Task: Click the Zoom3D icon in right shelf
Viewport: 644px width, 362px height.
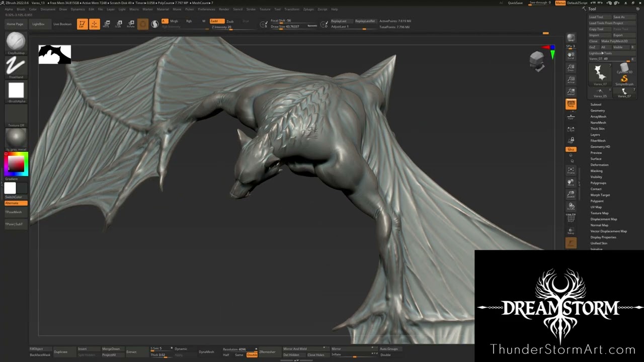Action: point(571,195)
